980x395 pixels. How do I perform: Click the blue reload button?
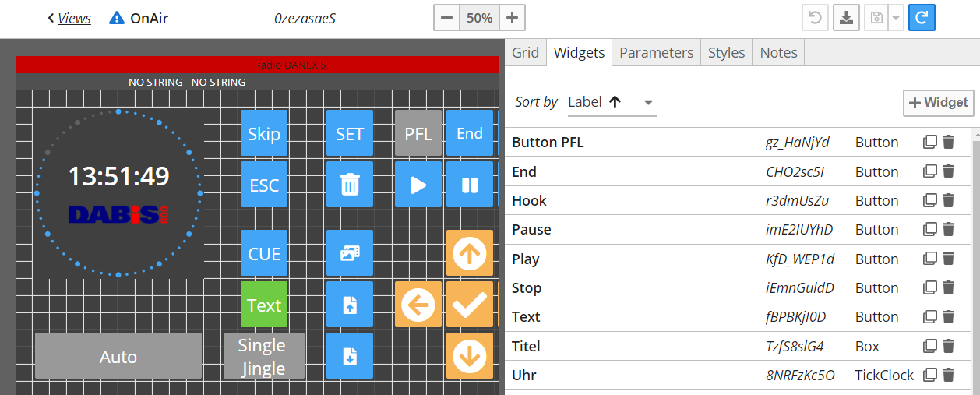(922, 18)
